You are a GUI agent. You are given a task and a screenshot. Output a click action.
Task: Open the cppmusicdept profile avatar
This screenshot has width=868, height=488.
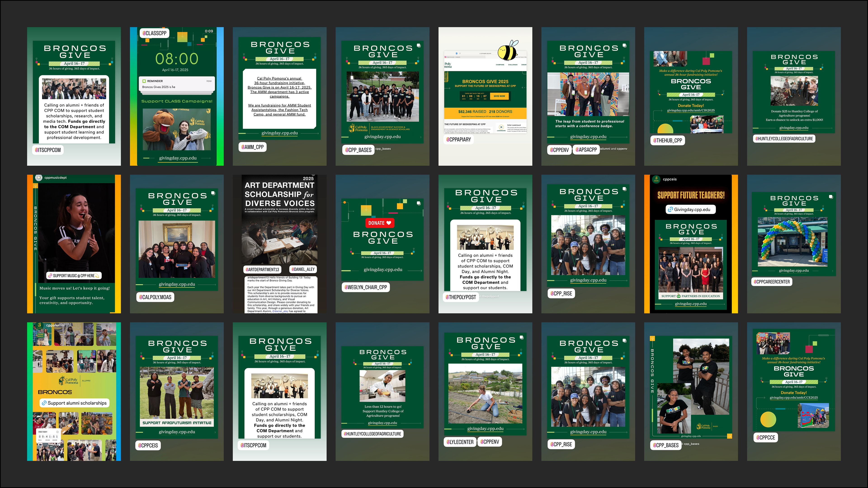tap(38, 178)
